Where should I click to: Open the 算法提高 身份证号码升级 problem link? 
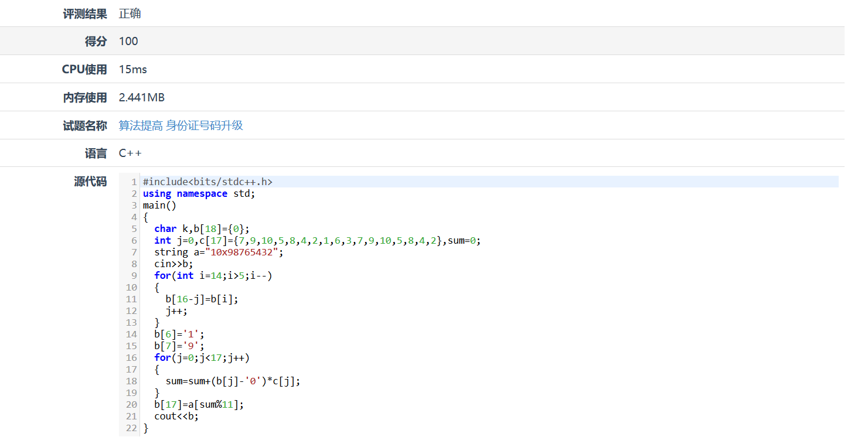[180, 125]
